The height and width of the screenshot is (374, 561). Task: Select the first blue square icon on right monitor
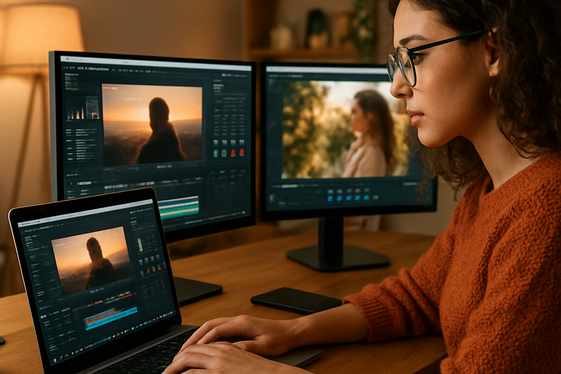pyautogui.click(x=330, y=198)
